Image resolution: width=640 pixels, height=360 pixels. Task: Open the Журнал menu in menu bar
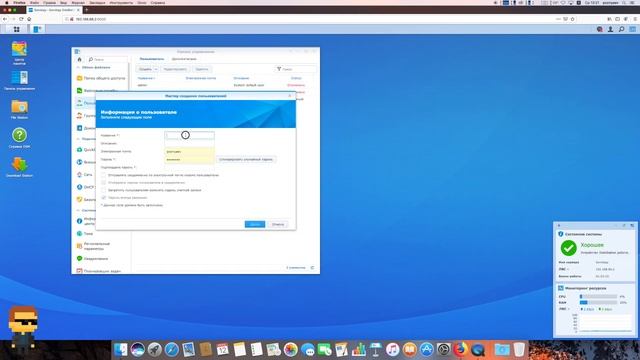(78, 2)
